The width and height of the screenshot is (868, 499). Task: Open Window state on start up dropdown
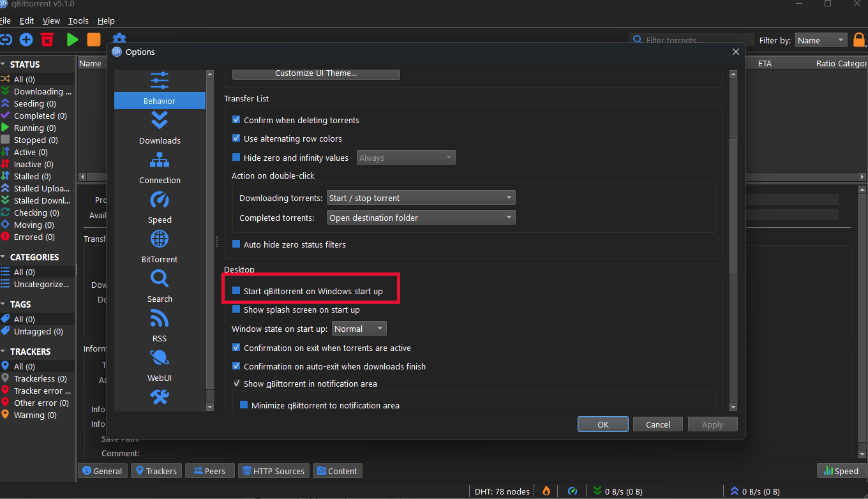coord(359,329)
